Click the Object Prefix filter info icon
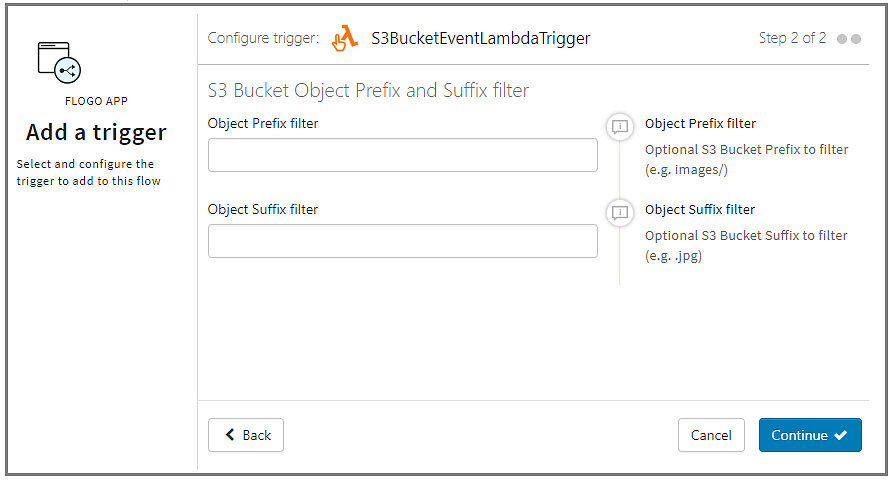This screenshot has height=481, width=894. click(x=620, y=126)
